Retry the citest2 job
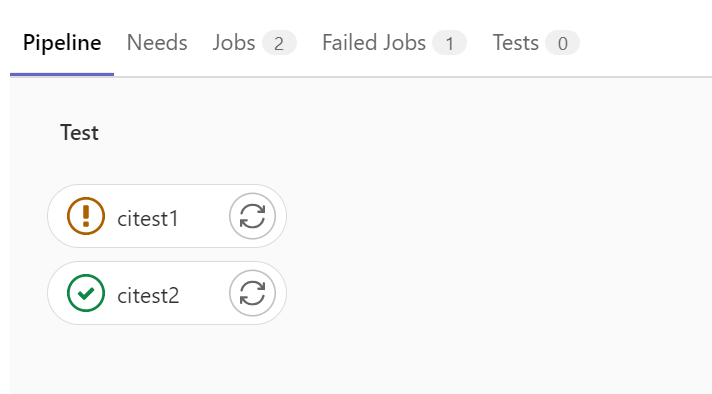This screenshot has width=712, height=394. click(252, 293)
